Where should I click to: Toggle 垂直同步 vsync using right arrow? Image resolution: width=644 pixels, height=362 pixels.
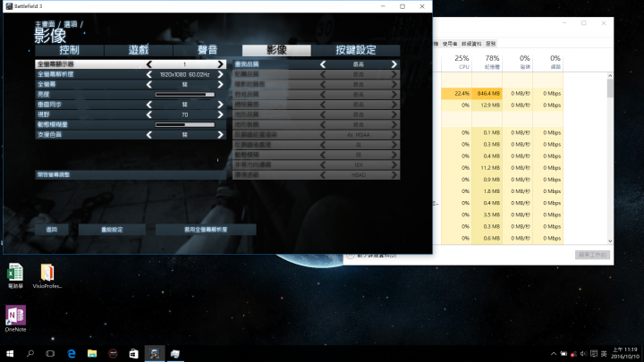pyautogui.click(x=220, y=105)
